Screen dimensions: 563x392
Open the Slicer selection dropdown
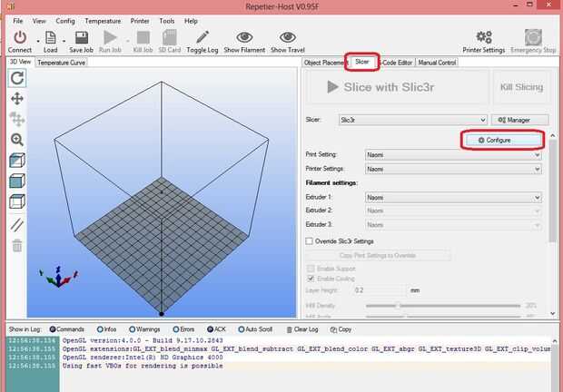412,120
